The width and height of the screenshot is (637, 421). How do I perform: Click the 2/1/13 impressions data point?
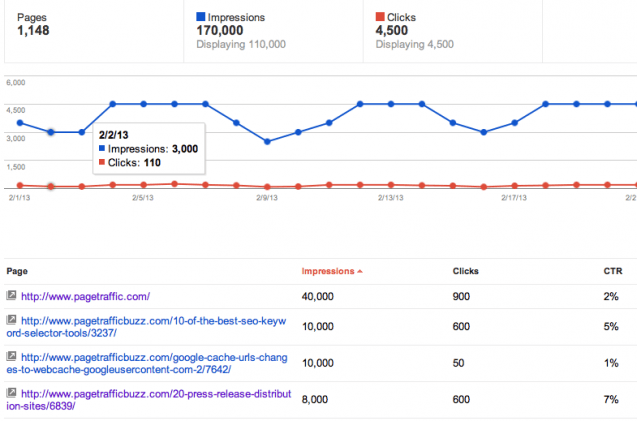click(20, 123)
